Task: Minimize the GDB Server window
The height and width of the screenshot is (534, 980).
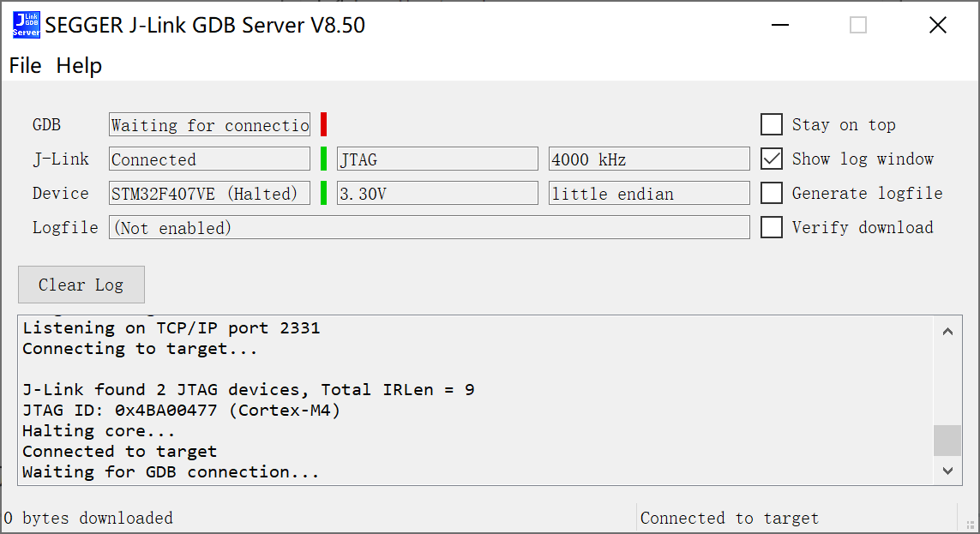Action: click(x=779, y=26)
